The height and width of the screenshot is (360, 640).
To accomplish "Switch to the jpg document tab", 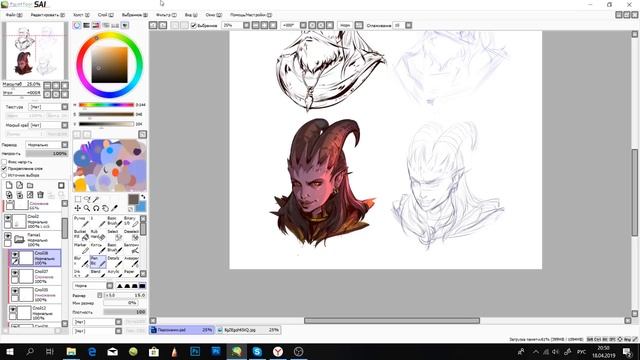I will point(249,330).
